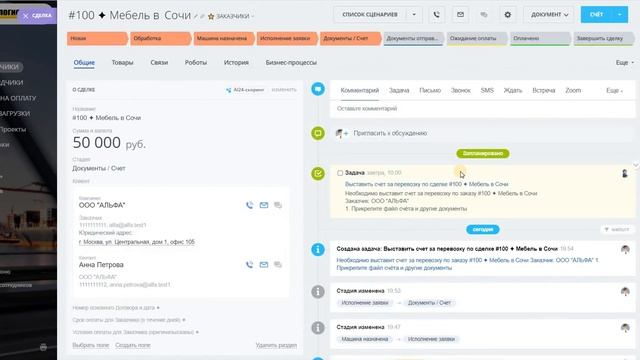
Task: Click the blue Счёт button
Action: coord(596,15)
